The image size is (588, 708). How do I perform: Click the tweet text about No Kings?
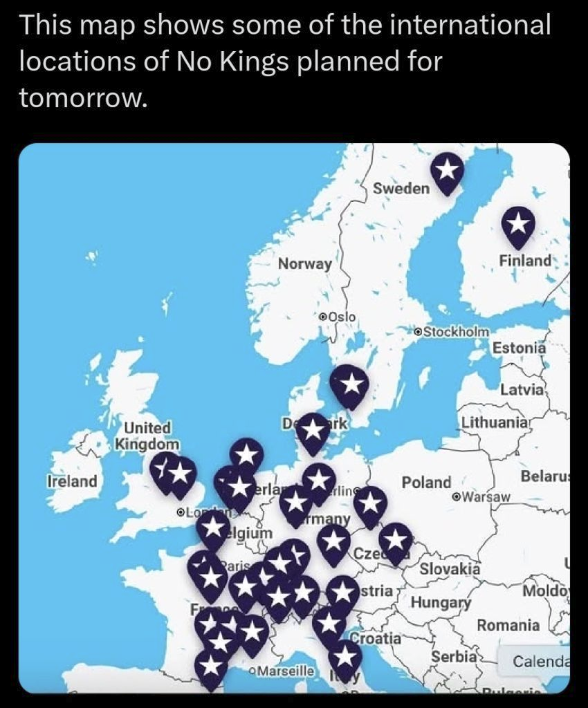[285, 61]
